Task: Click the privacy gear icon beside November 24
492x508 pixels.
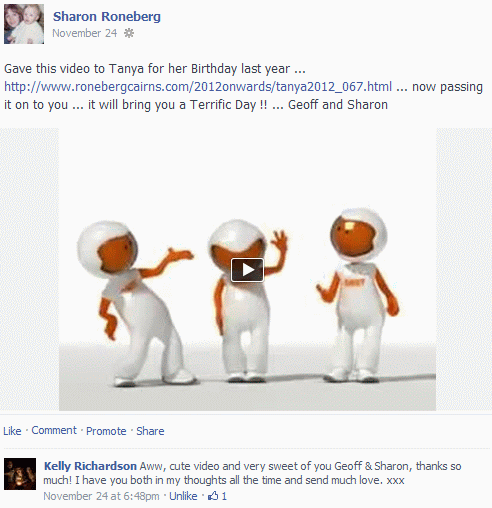Action: point(129,33)
